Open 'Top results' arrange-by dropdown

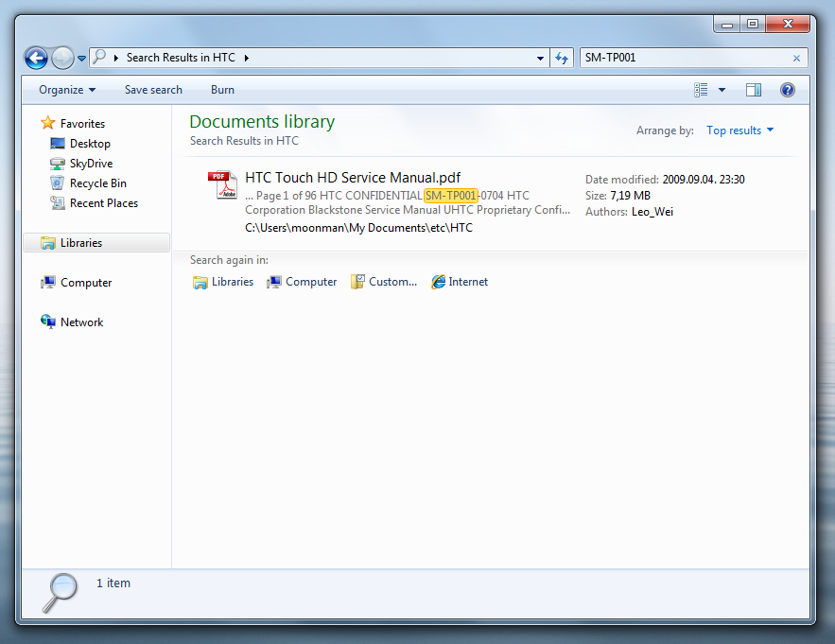[x=739, y=131]
